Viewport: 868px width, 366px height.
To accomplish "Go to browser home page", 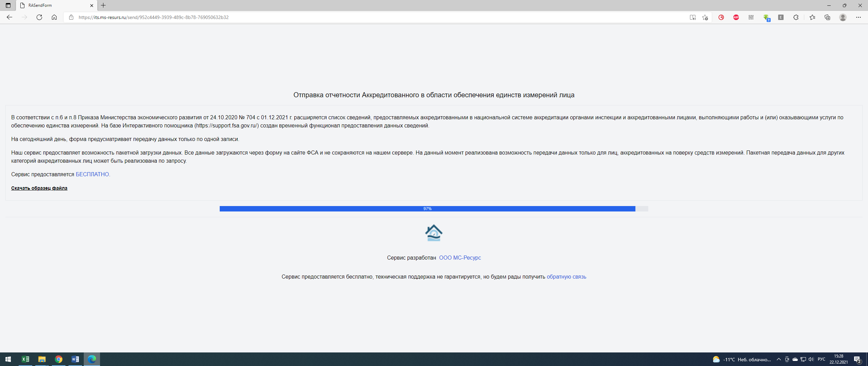I will click(x=54, y=17).
